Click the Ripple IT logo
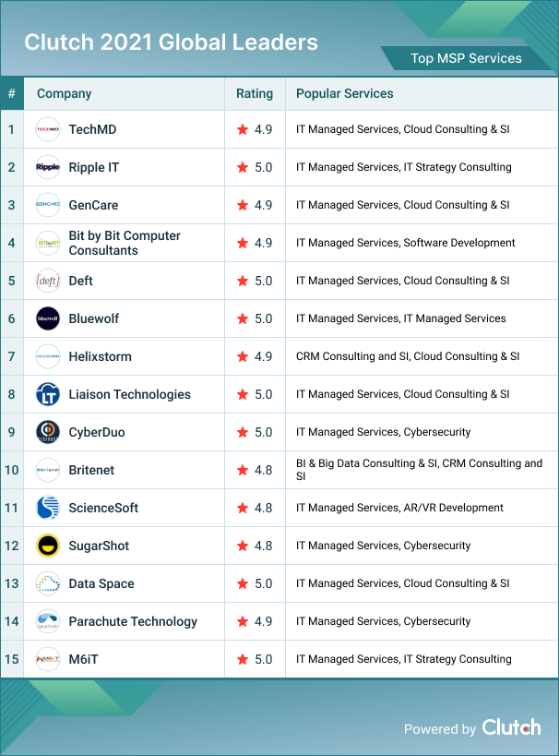 [48, 167]
